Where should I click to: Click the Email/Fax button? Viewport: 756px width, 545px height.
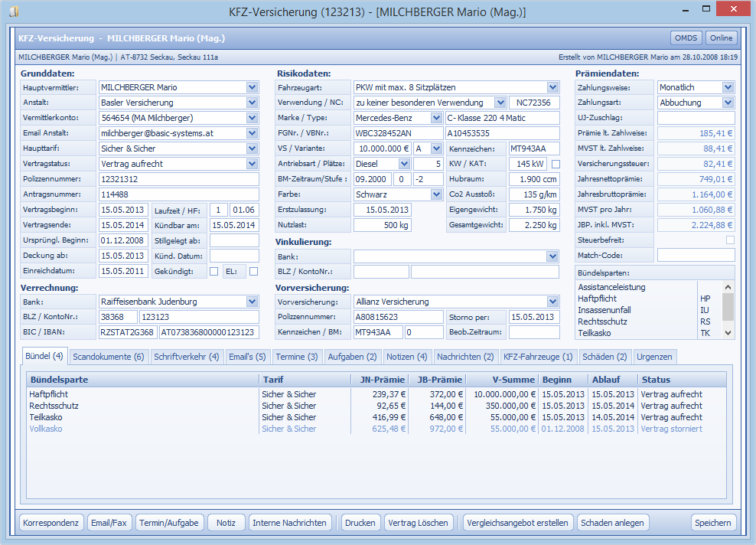[109, 523]
